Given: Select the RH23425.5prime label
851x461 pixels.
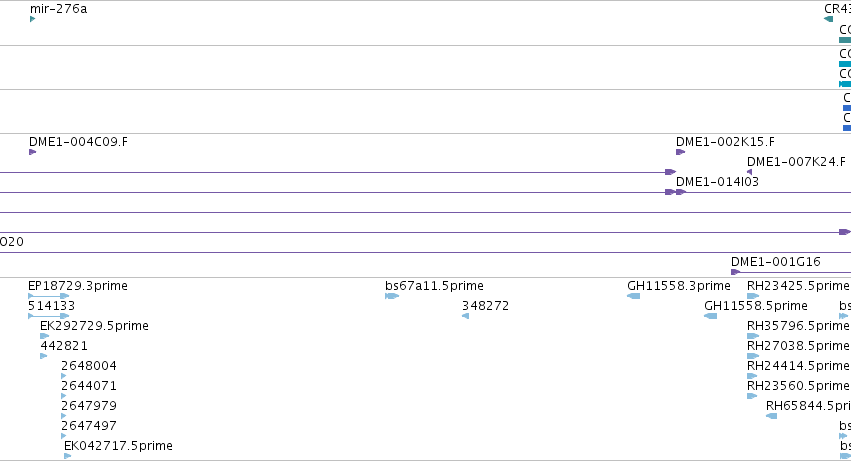Looking at the screenshot, I should click(x=798, y=286).
